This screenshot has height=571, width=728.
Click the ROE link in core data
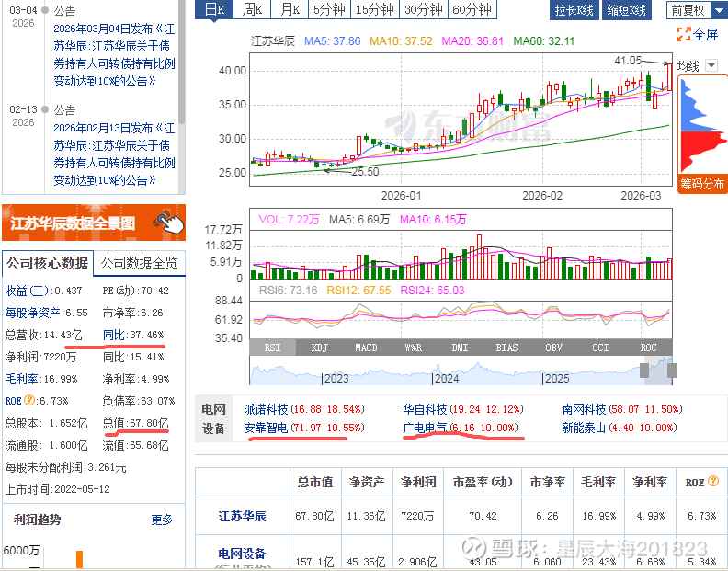13,401
